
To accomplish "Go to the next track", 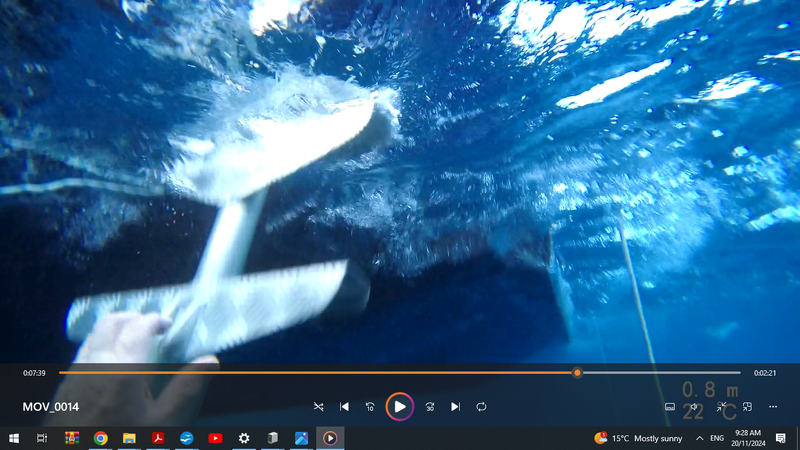I will tap(455, 407).
